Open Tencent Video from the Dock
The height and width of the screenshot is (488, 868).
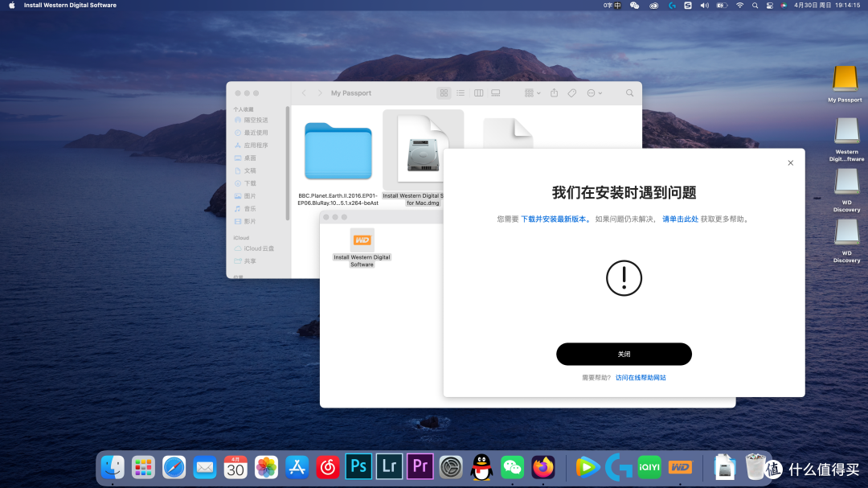tap(588, 468)
